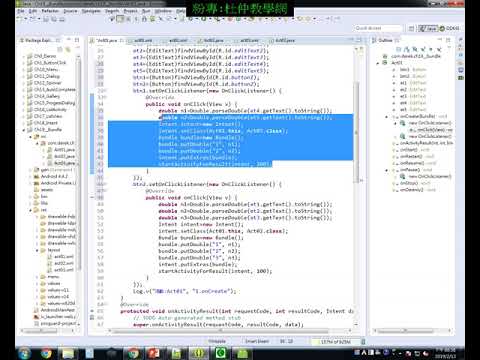Open the Run menu
Viewport: 480px width, 360px height.
[146, 11]
